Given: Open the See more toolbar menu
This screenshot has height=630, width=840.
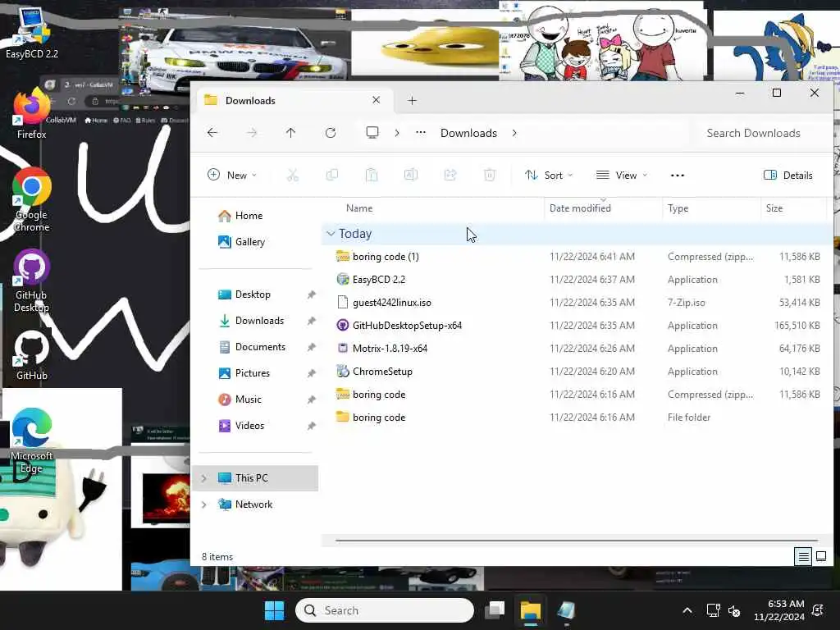Looking at the screenshot, I should pyautogui.click(x=677, y=176).
